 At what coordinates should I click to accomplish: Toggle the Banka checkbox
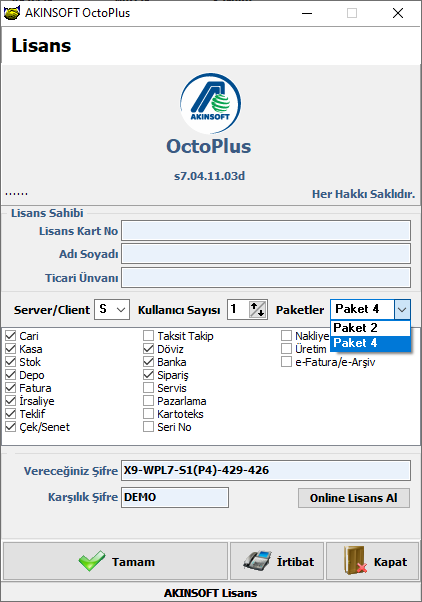pos(148,362)
